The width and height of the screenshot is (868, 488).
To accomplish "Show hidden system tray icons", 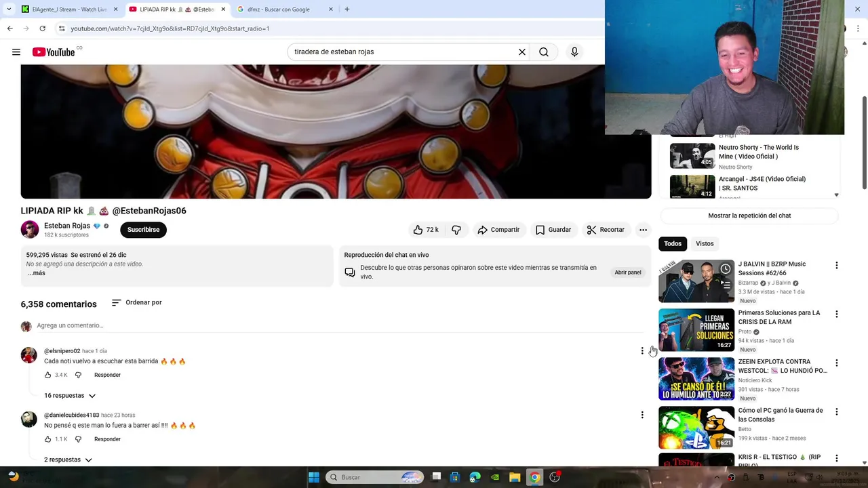I will pos(718,477).
